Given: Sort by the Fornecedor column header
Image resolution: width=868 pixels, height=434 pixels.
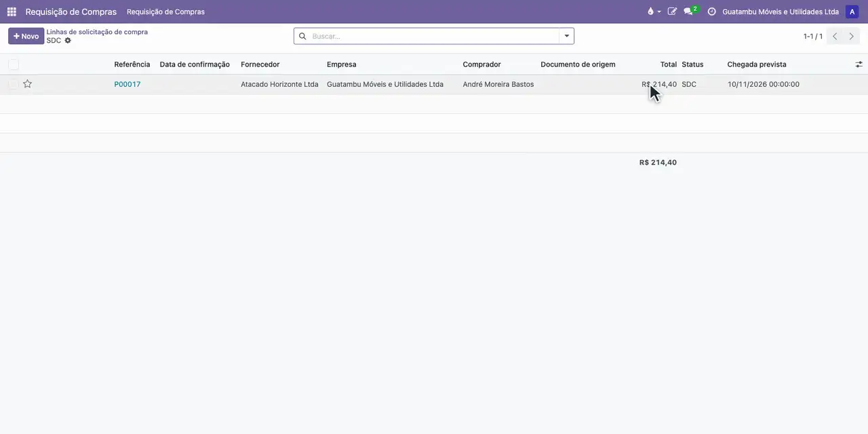Looking at the screenshot, I should click(x=260, y=64).
